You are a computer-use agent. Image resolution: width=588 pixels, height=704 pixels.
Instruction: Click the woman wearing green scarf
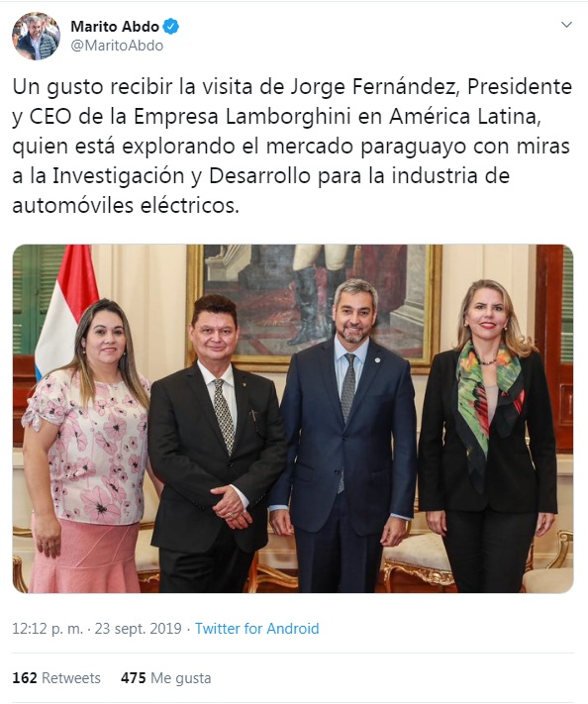click(488, 436)
